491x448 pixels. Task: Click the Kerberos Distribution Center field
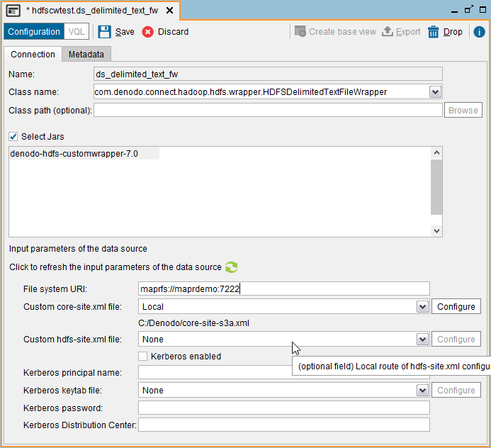283,425
